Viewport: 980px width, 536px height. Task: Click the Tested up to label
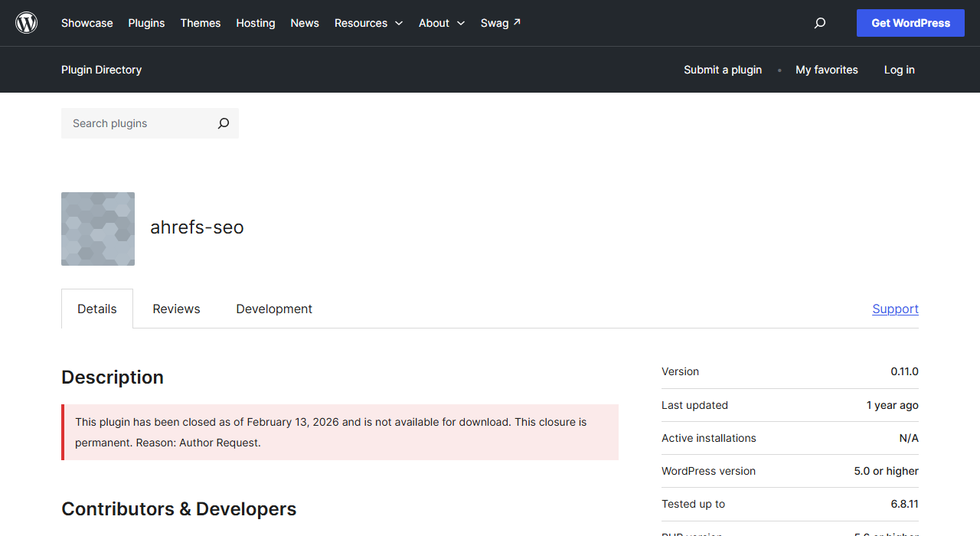click(693, 504)
